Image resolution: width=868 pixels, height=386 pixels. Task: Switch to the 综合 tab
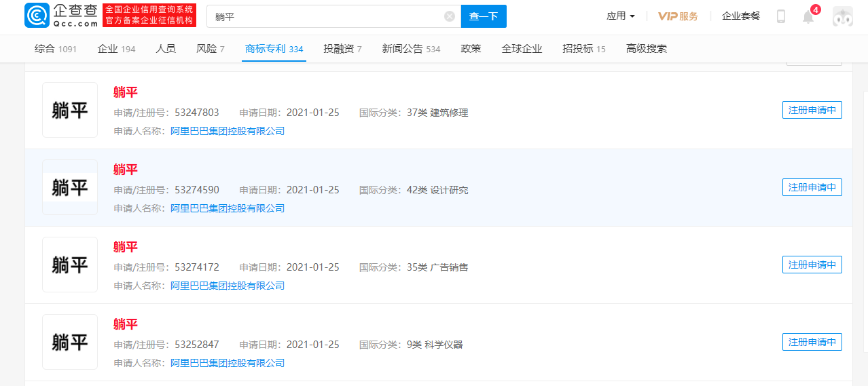tap(56, 49)
